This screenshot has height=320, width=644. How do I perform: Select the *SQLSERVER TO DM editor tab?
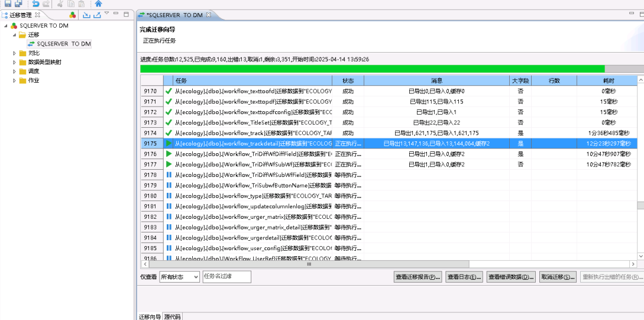175,15
